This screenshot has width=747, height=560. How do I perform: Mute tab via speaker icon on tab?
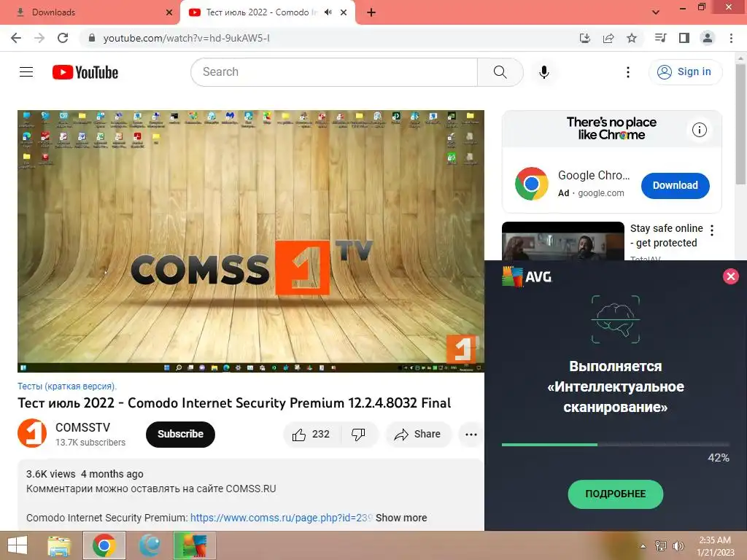tap(328, 12)
